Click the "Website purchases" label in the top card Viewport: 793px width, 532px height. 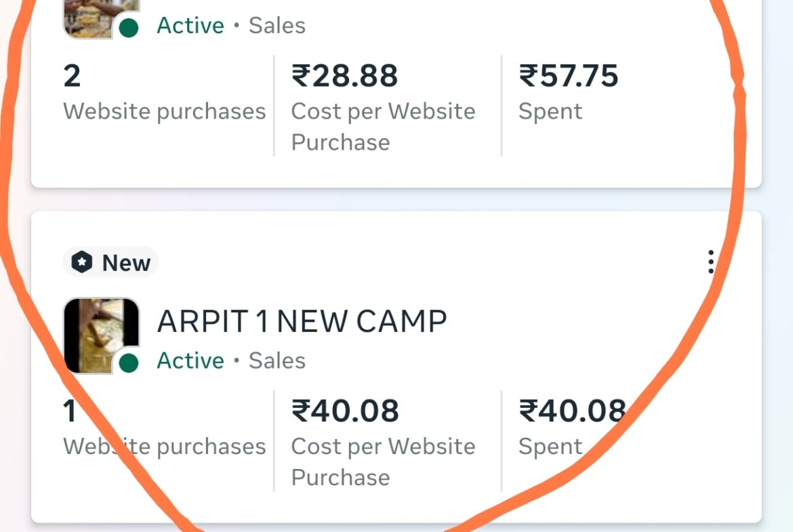[165, 111]
